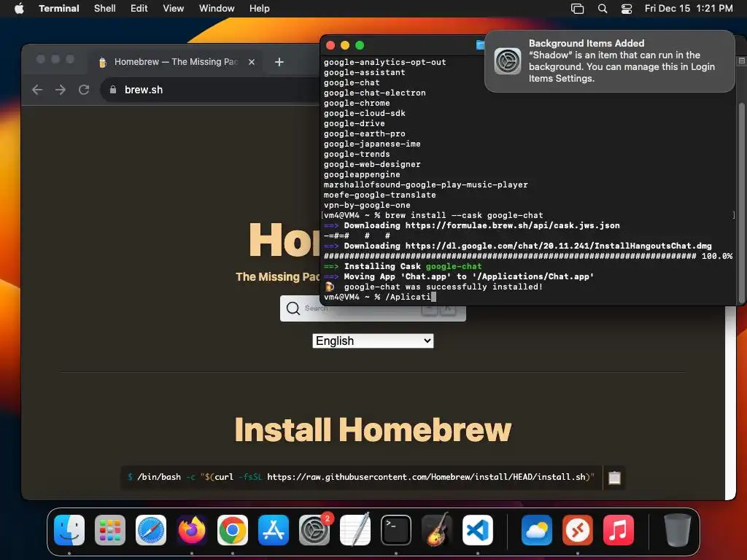Click 'googleappengine' in Terminal output
The height and width of the screenshot is (560, 747).
pyautogui.click(x=362, y=175)
